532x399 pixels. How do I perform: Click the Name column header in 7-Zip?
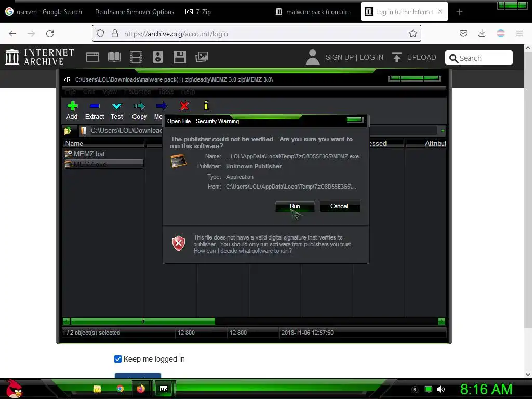103,143
